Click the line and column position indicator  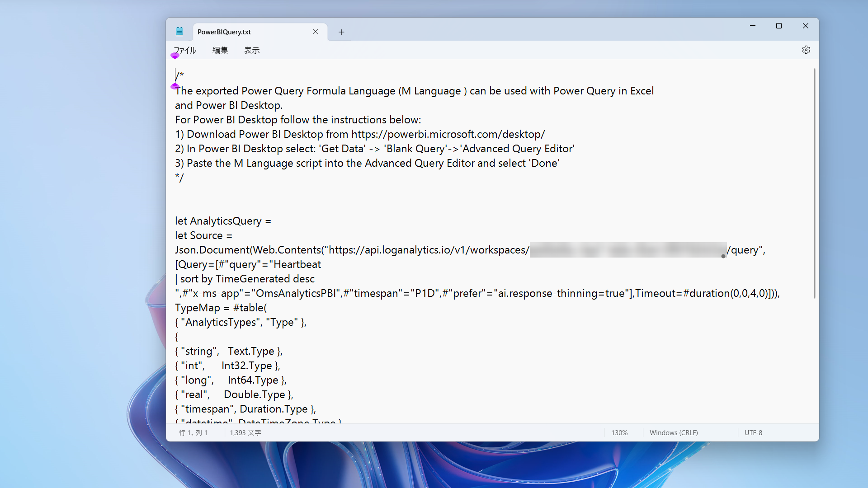coord(193,432)
